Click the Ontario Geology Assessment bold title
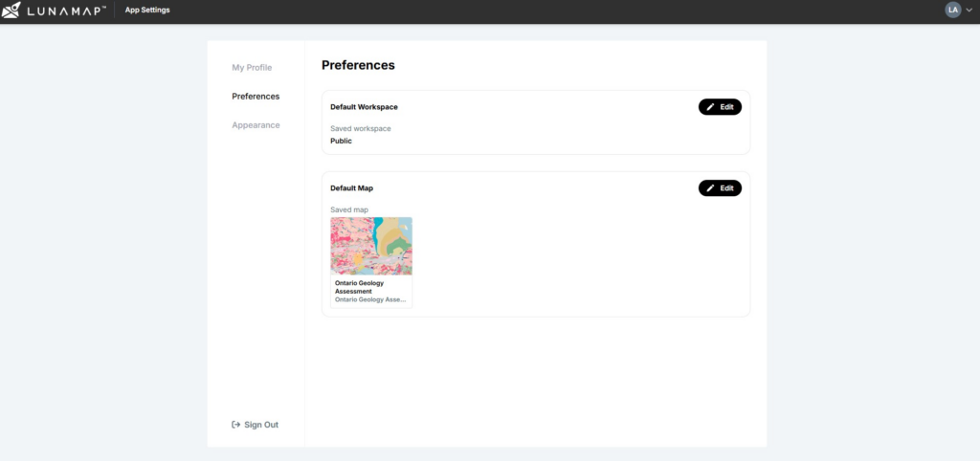The width and height of the screenshot is (980, 461). point(360,287)
